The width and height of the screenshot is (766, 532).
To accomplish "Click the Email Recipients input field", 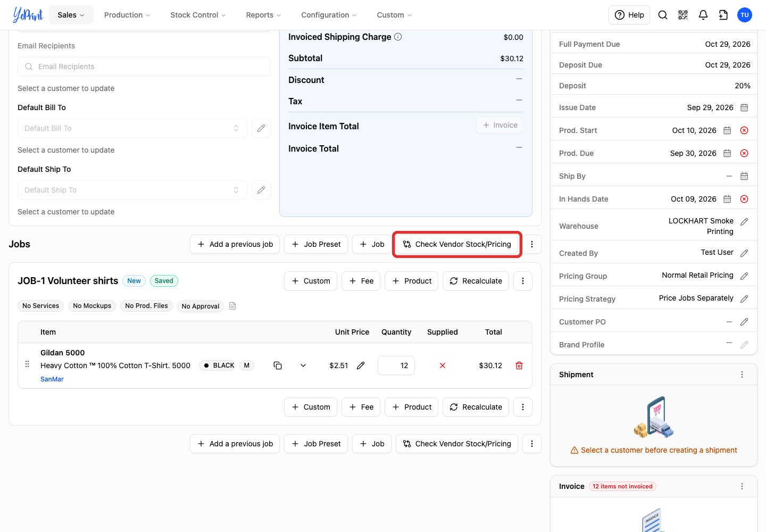I will pos(144,66).
